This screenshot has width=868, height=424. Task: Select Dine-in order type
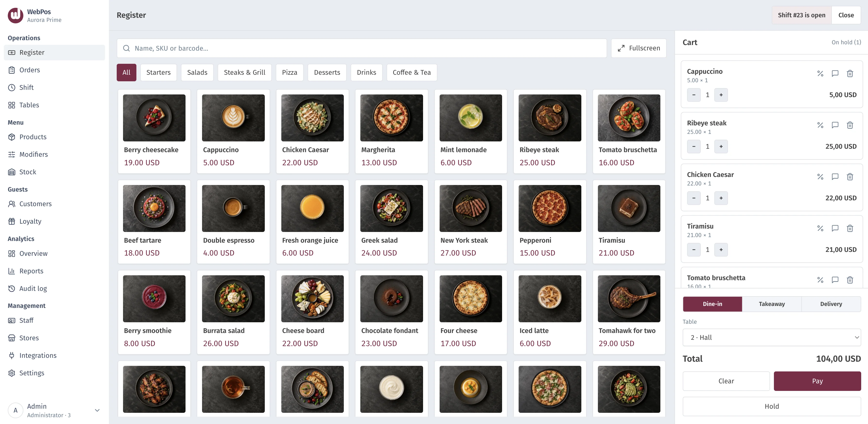(x=712, y=304)
